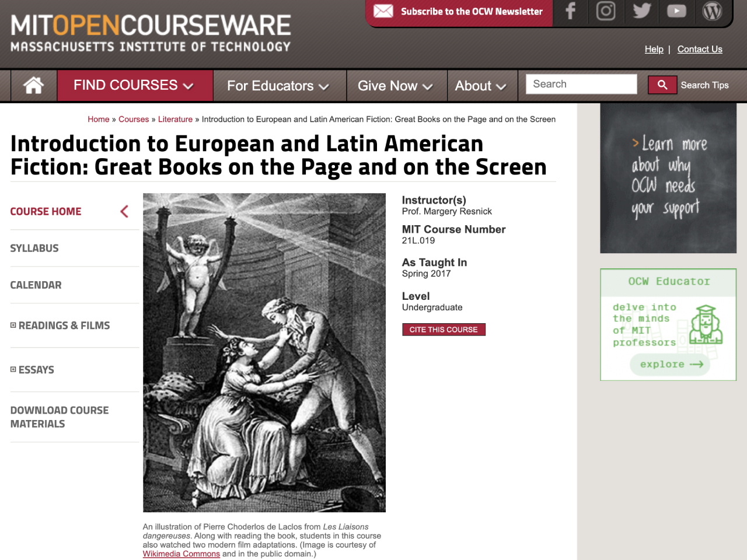Open the OCW Instagram icon

606,11
